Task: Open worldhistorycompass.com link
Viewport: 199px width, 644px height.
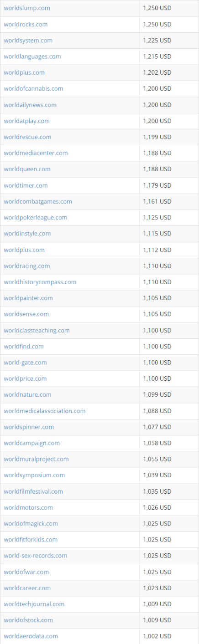Action: [x=40, y=282]
